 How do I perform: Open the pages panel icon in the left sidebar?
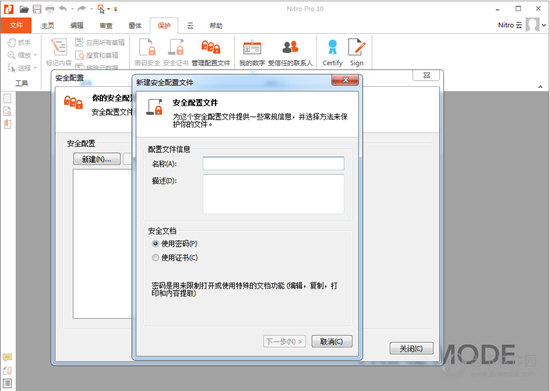(7, 99)
